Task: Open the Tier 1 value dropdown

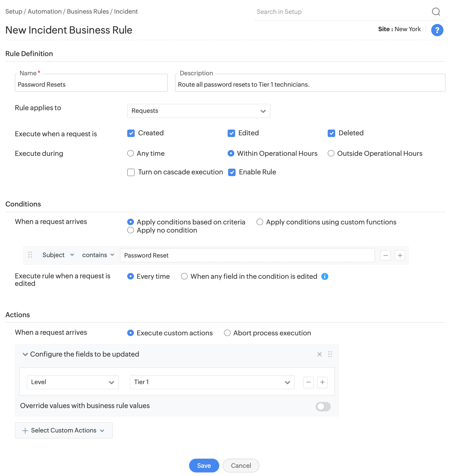Action: pyautogui.click(x=212, y=382)
